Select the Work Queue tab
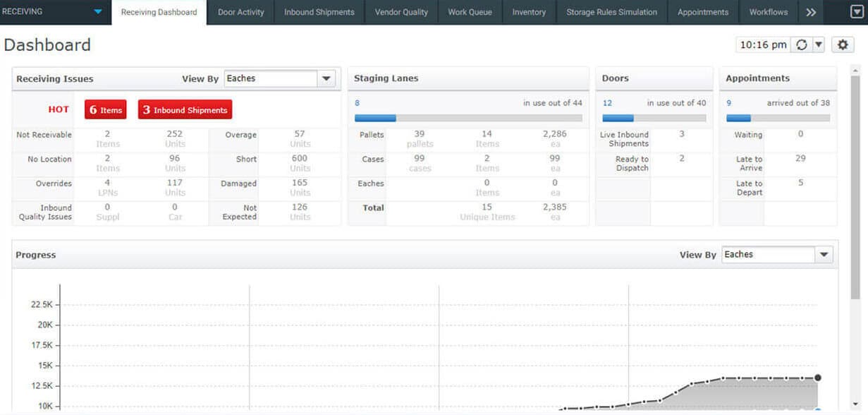This screenshot has width=868, height=415. pos(470,12)
